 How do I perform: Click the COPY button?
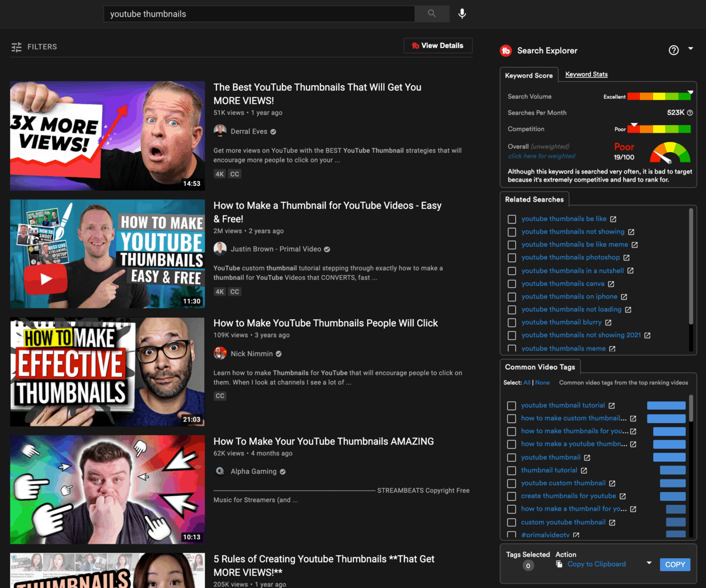point(675,564)
